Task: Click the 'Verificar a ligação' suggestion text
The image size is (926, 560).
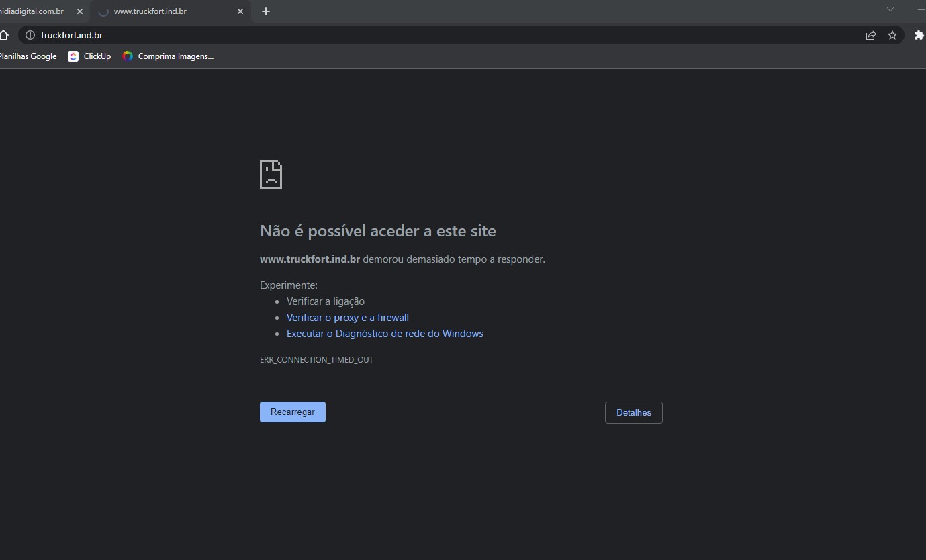Action: point(326,301)
